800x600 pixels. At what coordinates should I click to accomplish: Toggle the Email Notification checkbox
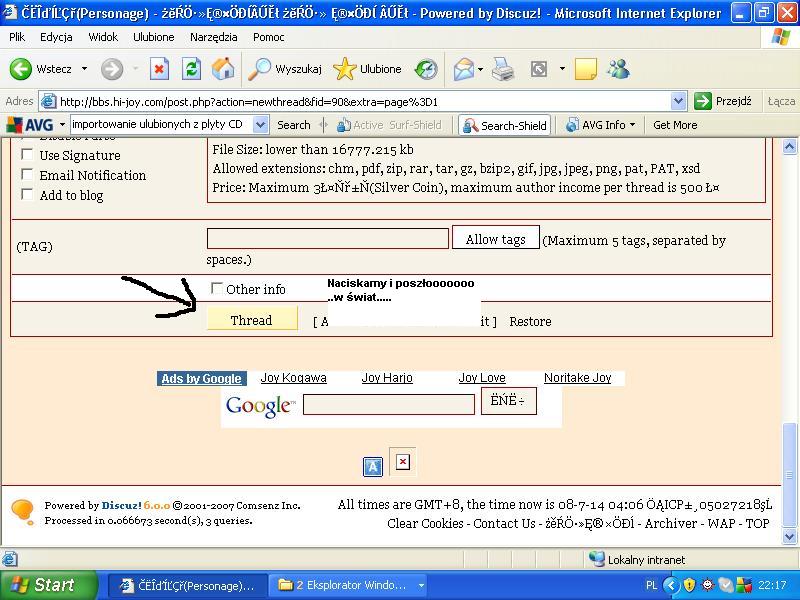tap(27, 175)
